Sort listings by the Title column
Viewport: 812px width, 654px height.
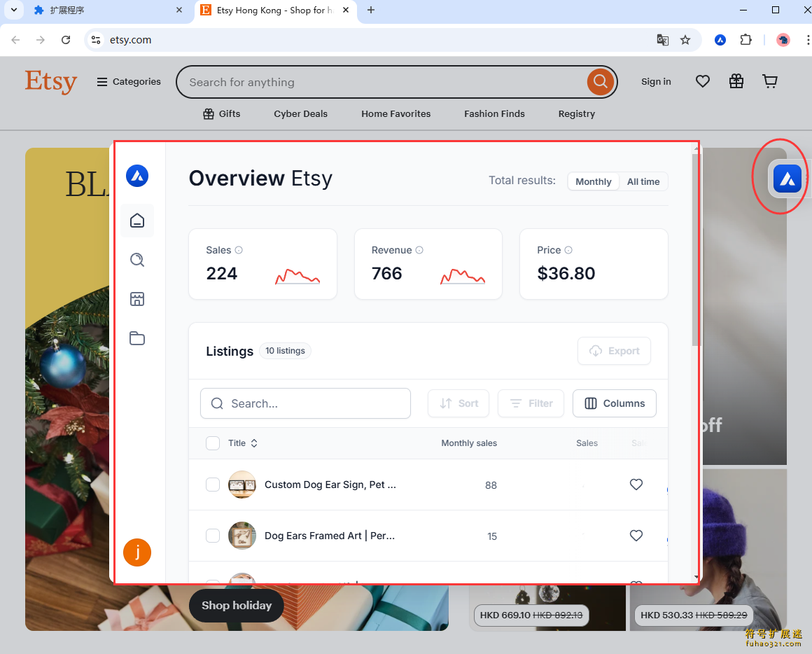click(x=243, y=443)
